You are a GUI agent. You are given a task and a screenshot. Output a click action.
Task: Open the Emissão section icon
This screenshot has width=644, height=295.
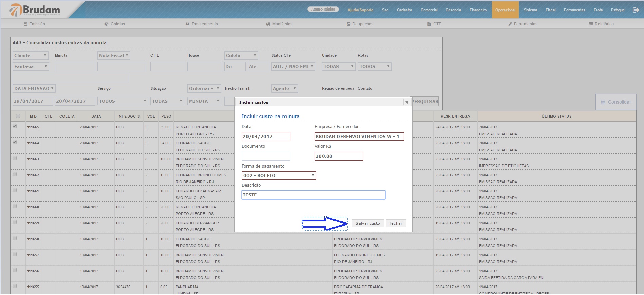click(25, 24)
